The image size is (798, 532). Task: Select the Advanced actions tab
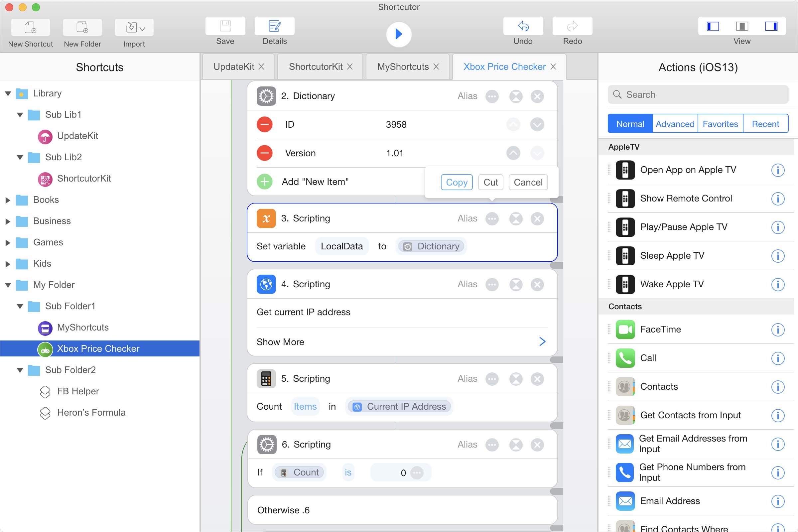click(x=675, y=124)
